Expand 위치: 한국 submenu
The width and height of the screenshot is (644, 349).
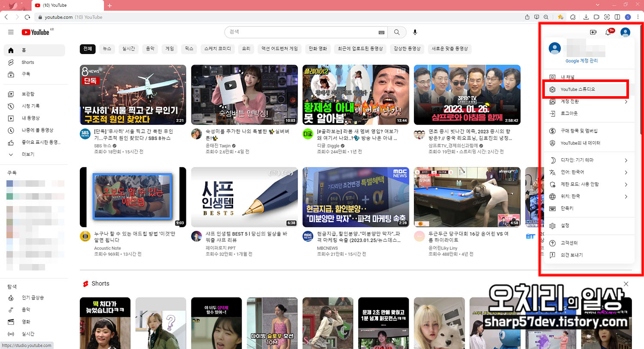coord(589,196)
